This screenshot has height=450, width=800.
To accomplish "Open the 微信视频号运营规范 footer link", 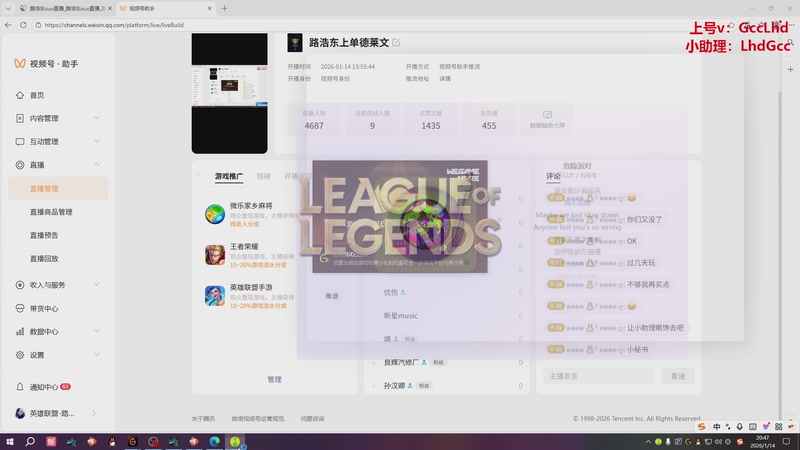I will point(258,418).
